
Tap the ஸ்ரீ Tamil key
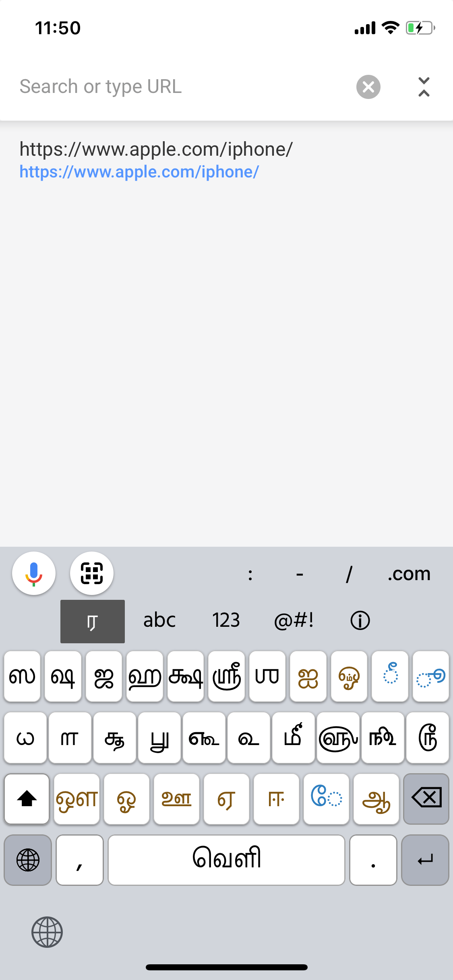[x=226, y=676]
